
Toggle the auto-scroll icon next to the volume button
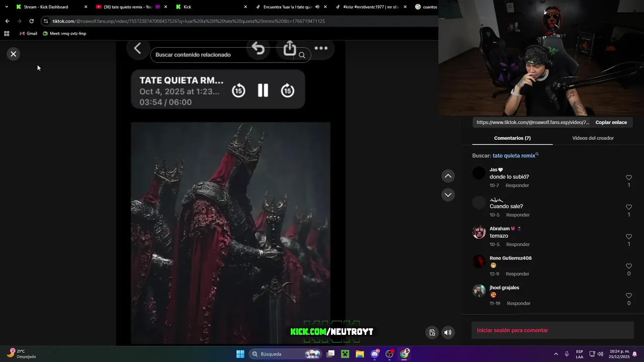coord(432,332)
